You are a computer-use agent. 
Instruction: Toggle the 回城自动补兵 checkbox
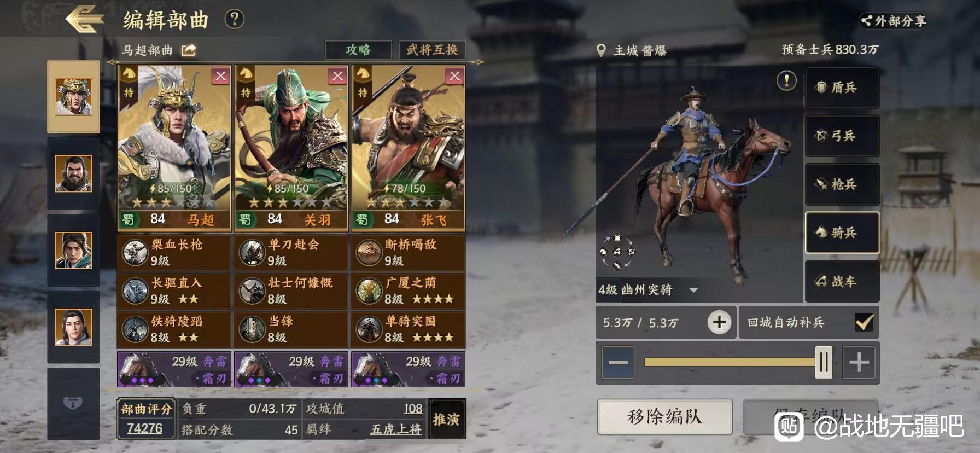tap(864, 322)
